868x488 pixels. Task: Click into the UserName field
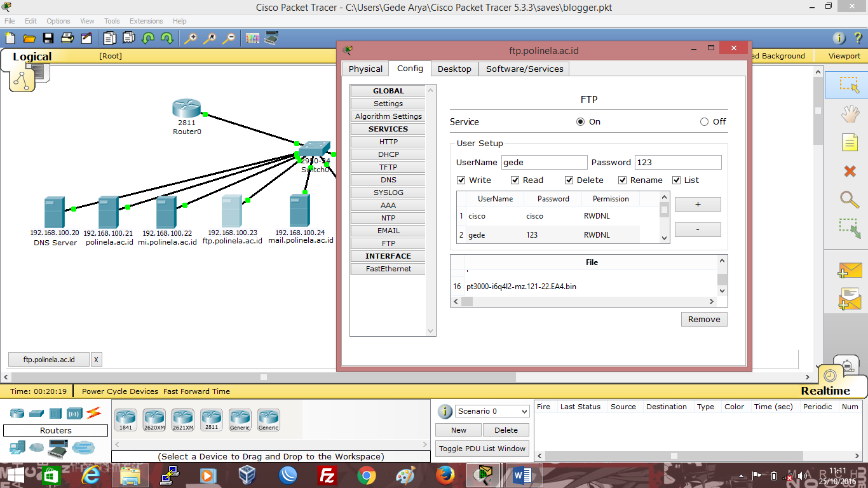[x=544, y=163]
